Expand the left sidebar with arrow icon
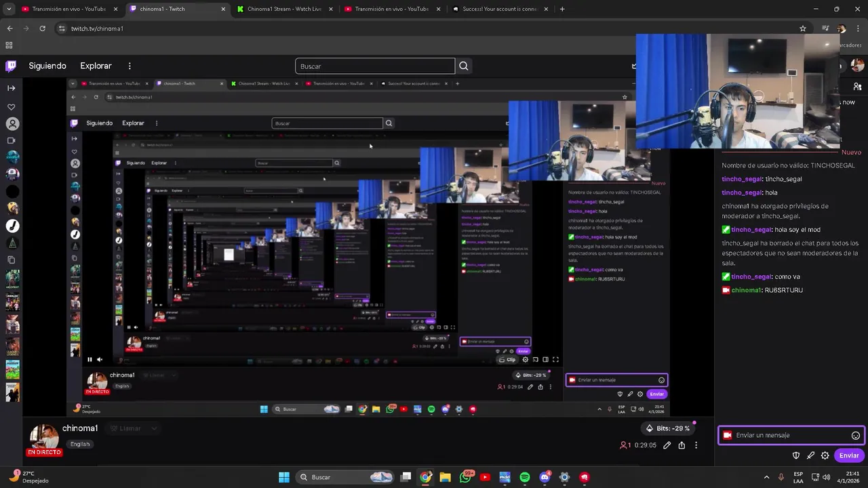 [11, 88]
